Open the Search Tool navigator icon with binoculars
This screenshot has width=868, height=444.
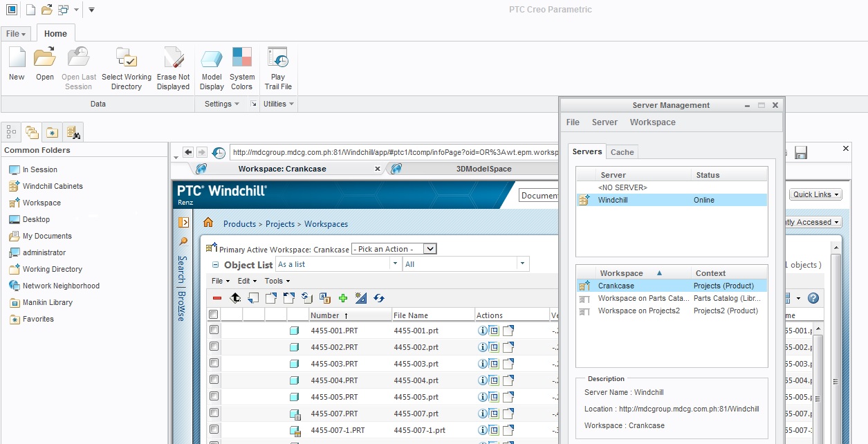[73, 131]
